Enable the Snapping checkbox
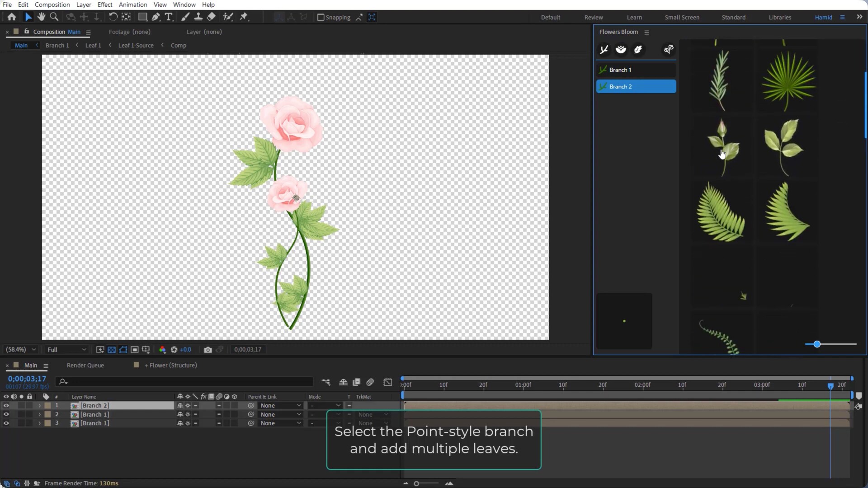 pos(321,17)
